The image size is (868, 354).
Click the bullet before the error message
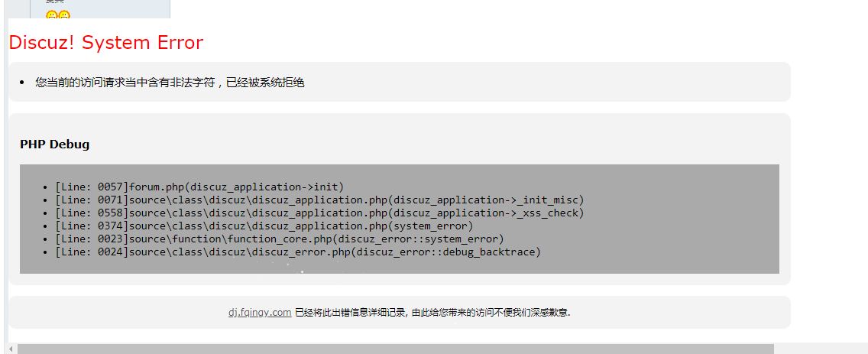[x=22, y=83]
